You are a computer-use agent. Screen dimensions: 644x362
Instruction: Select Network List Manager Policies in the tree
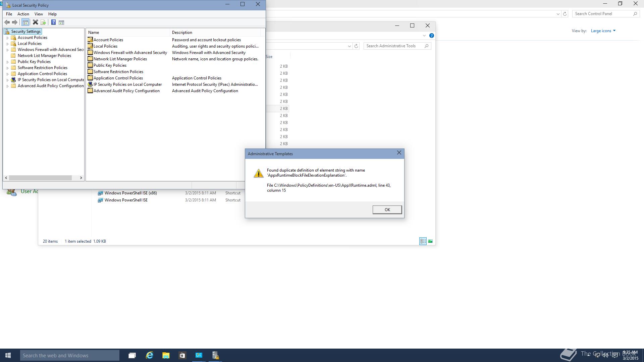pyautogui.click(x=44, y=56)
